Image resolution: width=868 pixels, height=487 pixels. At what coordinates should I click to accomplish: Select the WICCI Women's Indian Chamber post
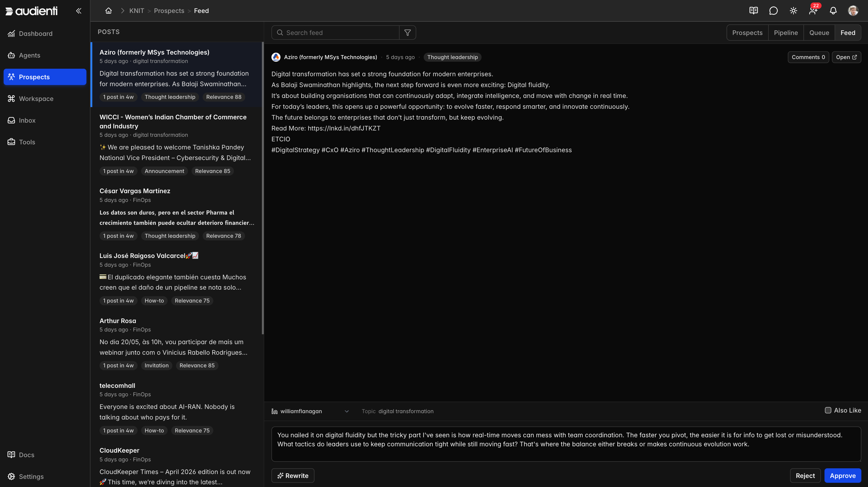click(x=176, y=144)
